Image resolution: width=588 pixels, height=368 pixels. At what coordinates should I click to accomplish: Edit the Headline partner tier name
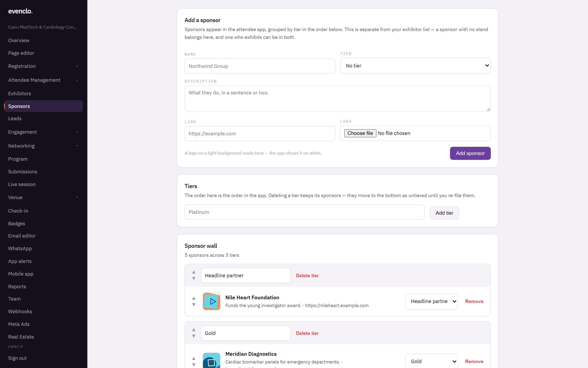pos(246,275)
